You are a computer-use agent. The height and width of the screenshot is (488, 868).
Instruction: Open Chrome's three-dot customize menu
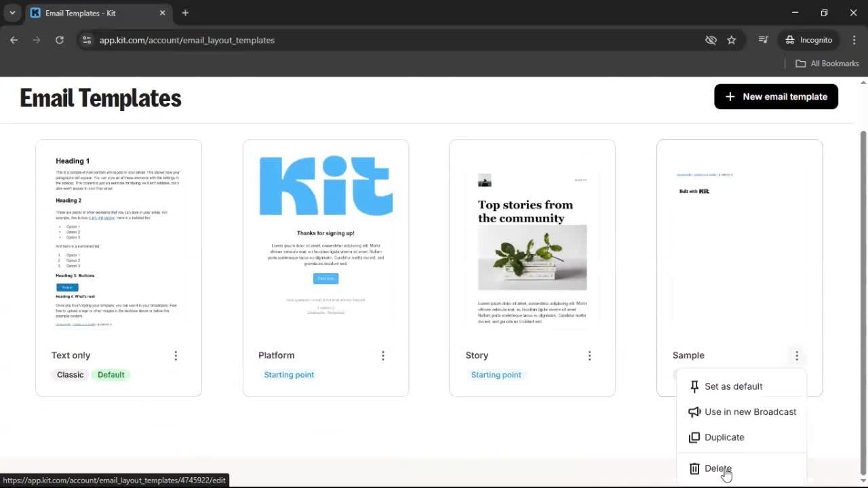(x=854, y=40)
